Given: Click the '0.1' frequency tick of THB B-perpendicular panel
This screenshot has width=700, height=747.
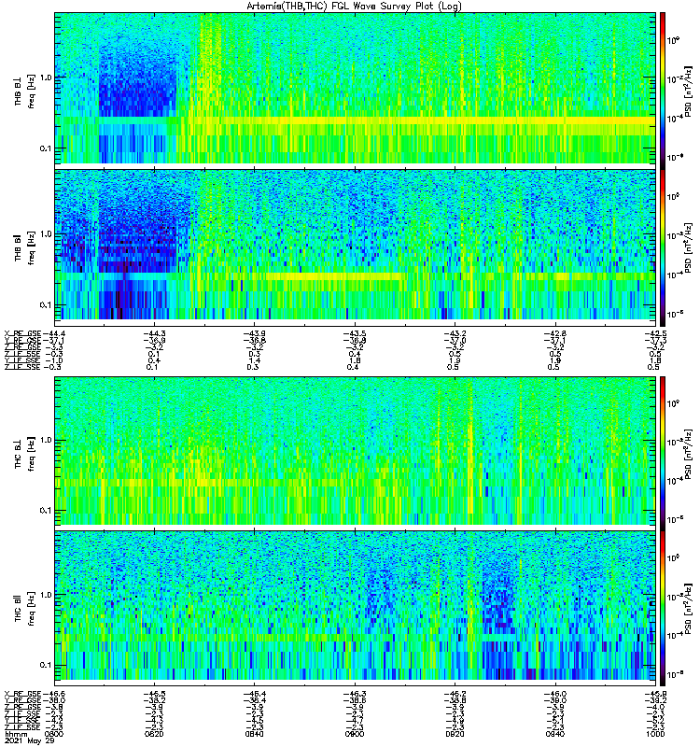Looking at the screenshot, I should [x=44, y=148].
